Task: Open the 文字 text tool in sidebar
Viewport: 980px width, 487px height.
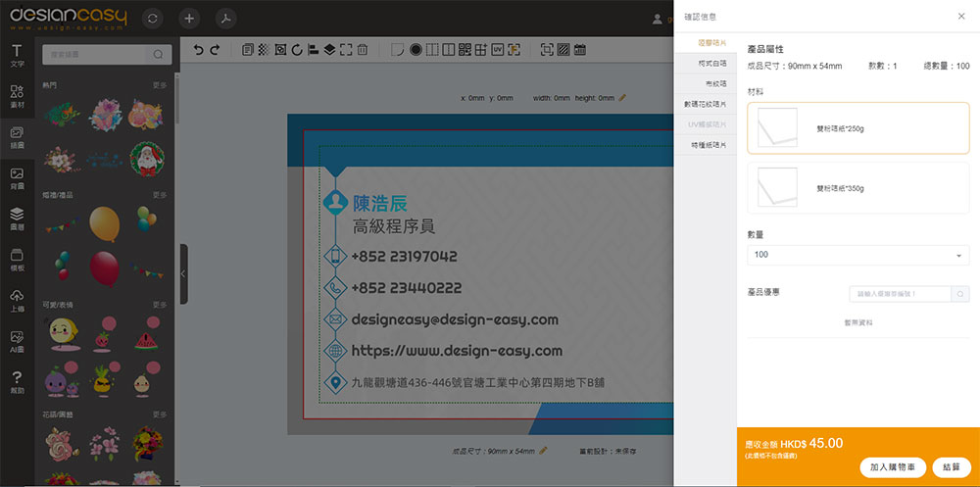Action: (17, 55)
